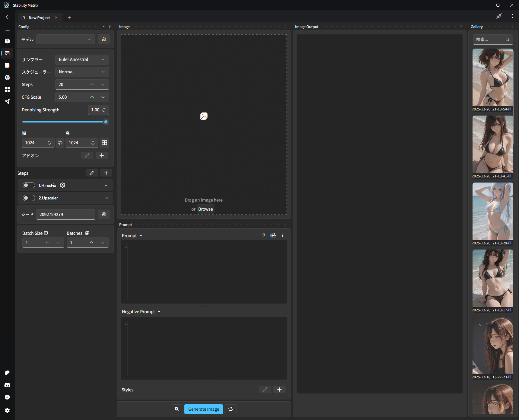Open the resolution presets grid icon
The height and width of the screenshot is (420, 519).
point(104,143)
